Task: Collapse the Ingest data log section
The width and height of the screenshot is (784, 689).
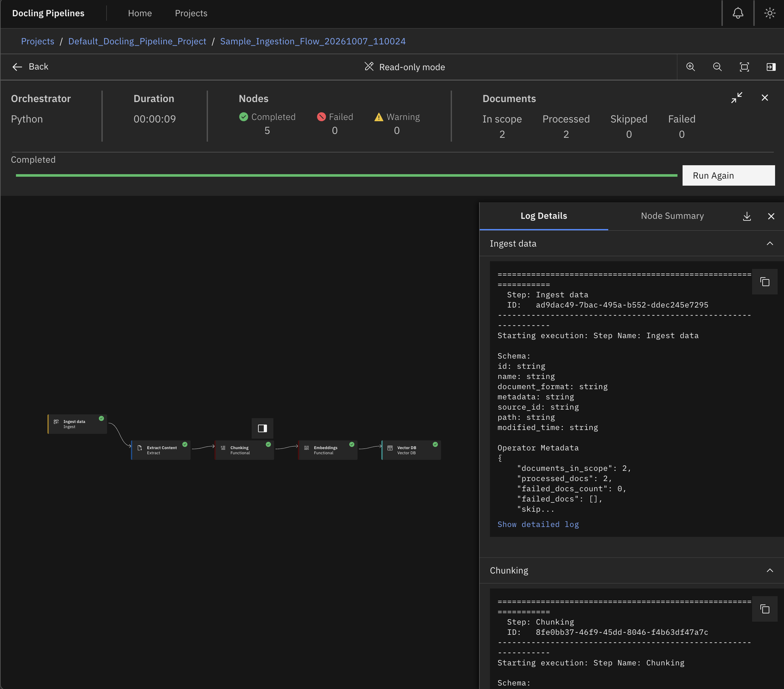Action: point(769,244)
